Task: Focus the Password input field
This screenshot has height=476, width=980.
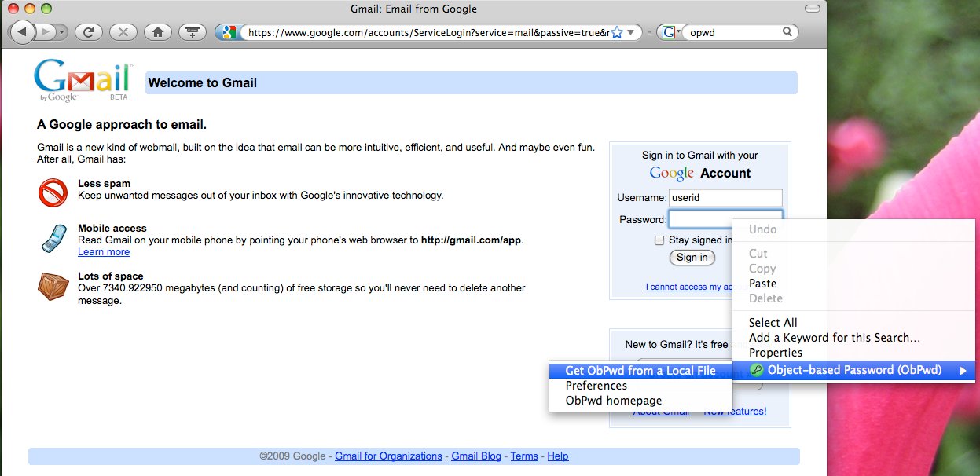Action: coord(725,218)
